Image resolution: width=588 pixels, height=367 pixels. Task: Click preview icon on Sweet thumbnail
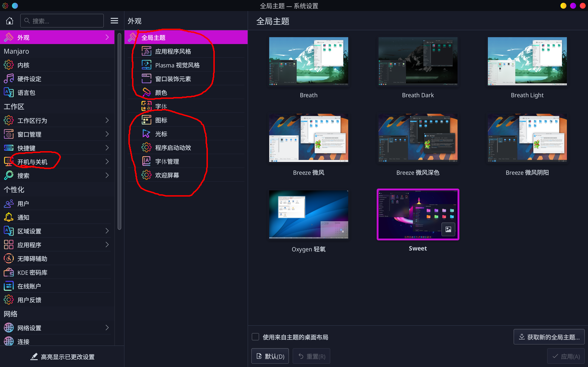(448, 229)
